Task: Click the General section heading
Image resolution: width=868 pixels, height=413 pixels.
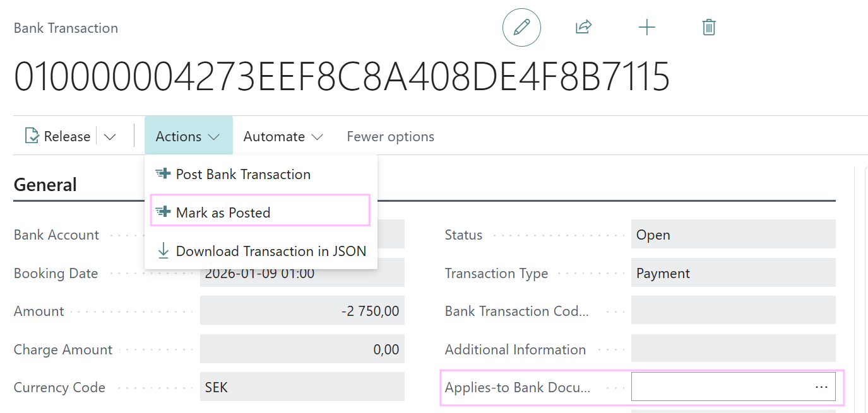Action: 45,185
